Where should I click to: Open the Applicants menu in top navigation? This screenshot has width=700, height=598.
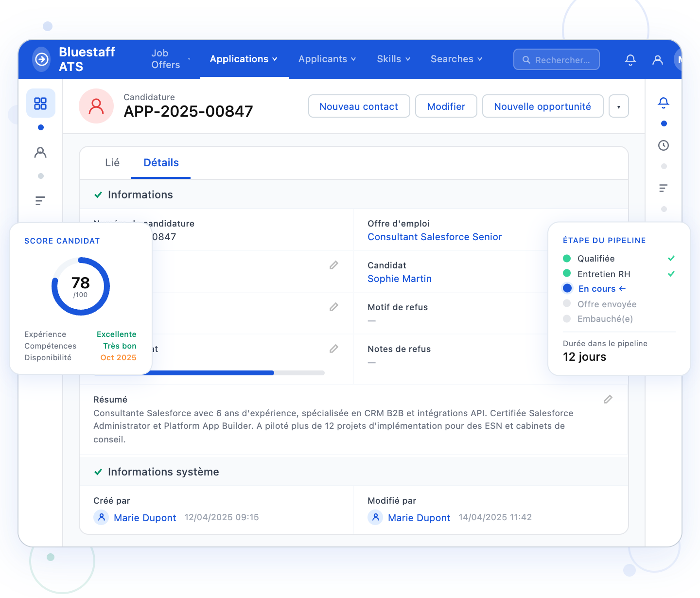tap(327, 59)
